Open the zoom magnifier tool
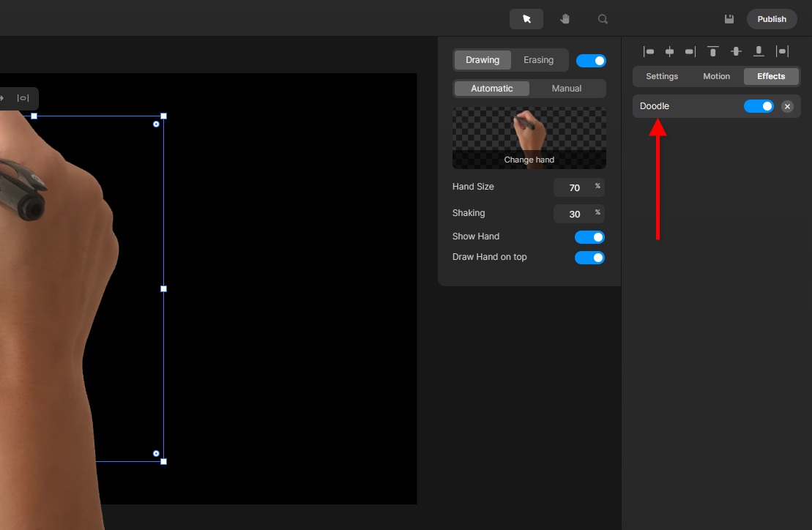Viewport: 812px width, 530px height. pyautogui.click(x=603, y=19)
